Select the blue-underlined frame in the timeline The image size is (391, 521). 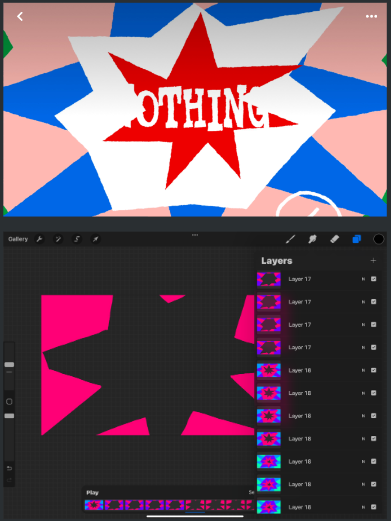click(x=195, y=505)
